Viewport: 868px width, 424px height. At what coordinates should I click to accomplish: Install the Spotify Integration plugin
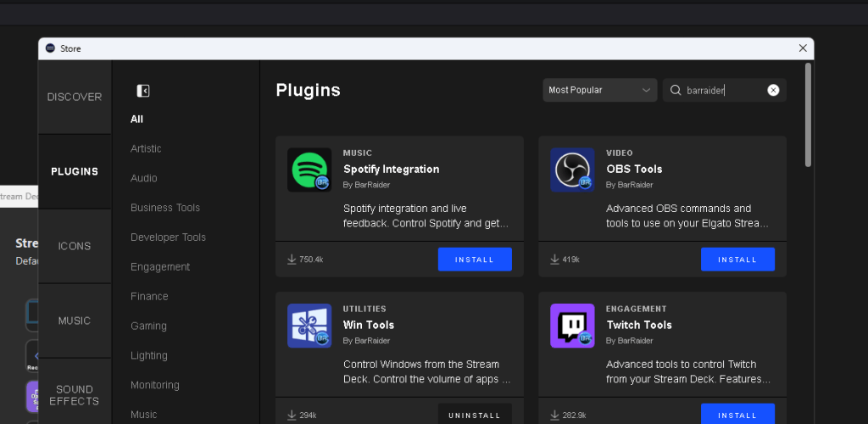coord(475,259)
